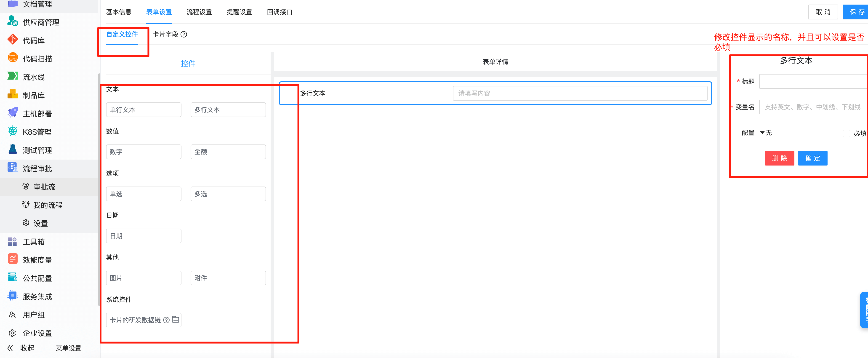Click help icon beside 卡片字段
Screen dimensions: 868x358
184,34
